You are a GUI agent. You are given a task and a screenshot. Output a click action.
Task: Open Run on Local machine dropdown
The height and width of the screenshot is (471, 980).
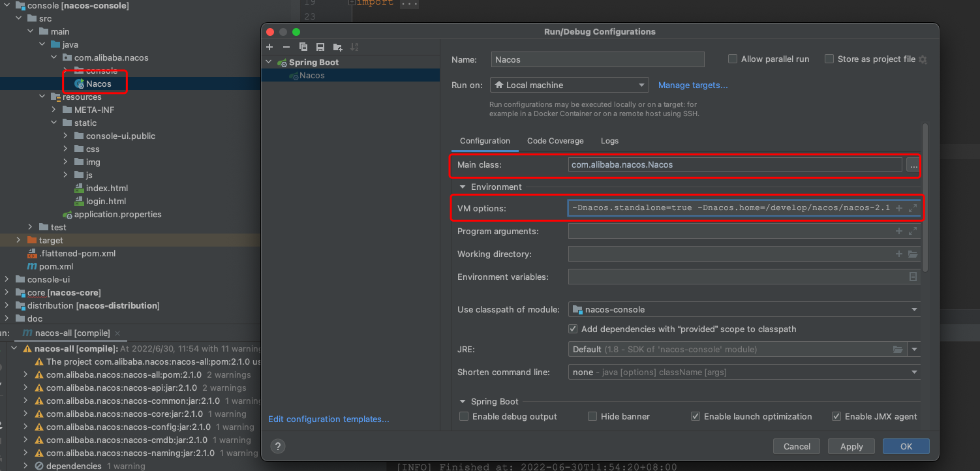pyautogui.click(x=569, y=85)
